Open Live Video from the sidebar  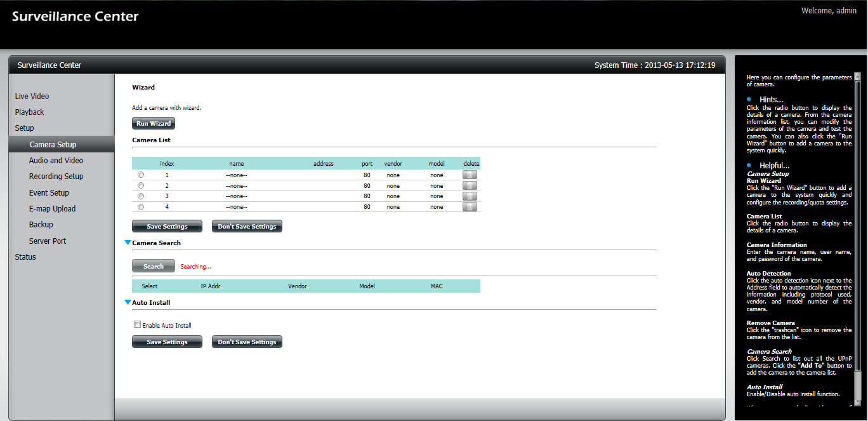pyautogui.click(x=32, y=97)
